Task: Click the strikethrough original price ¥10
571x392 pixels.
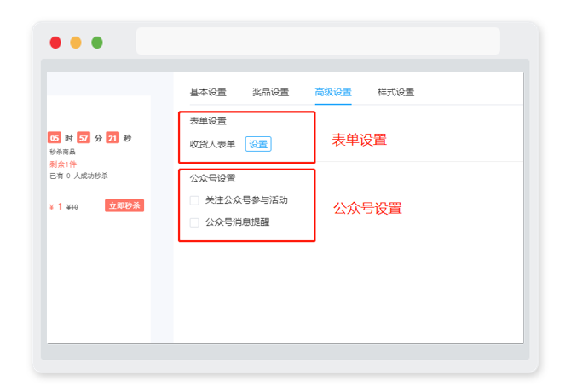Action: (72, 207)
